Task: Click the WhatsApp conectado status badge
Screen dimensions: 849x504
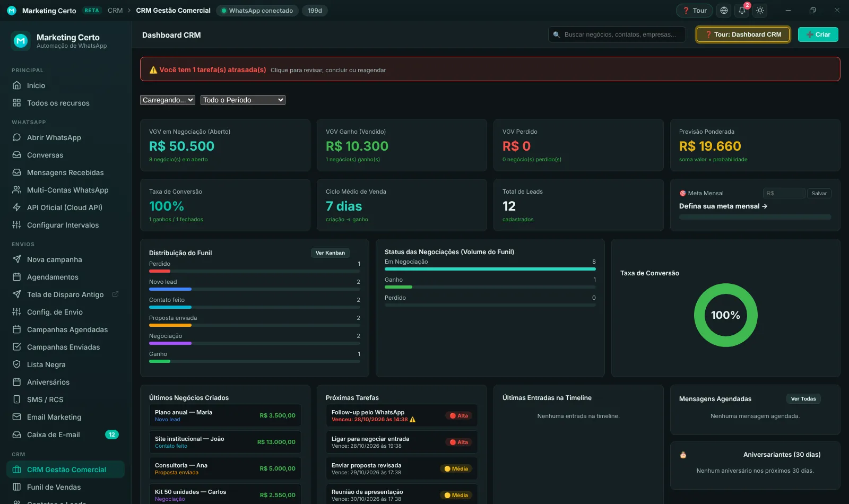Action: tap(257, 11)
